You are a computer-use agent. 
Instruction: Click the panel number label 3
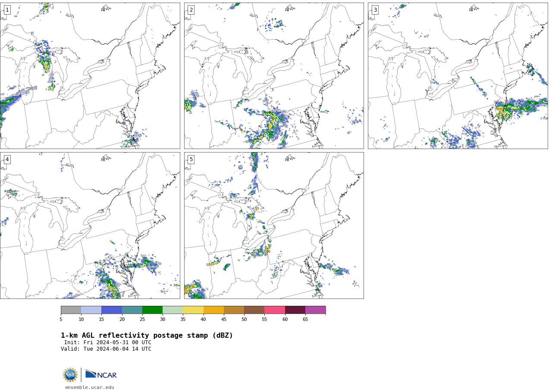[375, 10]
